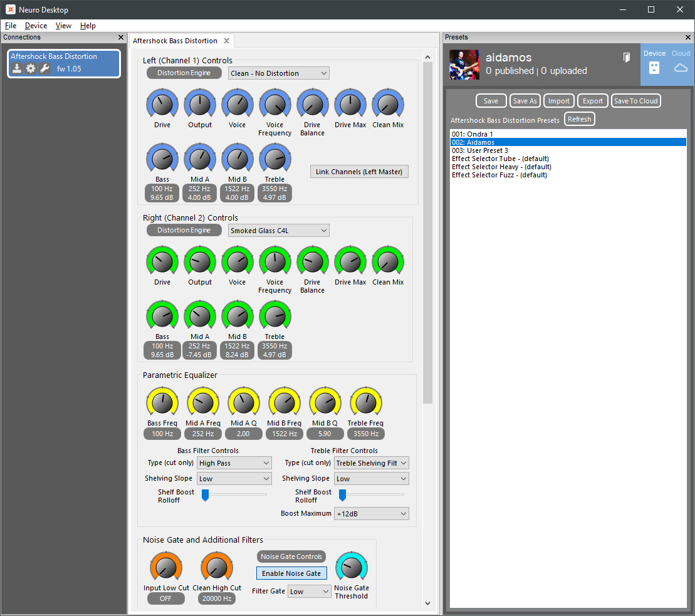The width and height of the screenshot is (695, 616).
Task: Click Save To Cloud button
Action: click(635, 101)
